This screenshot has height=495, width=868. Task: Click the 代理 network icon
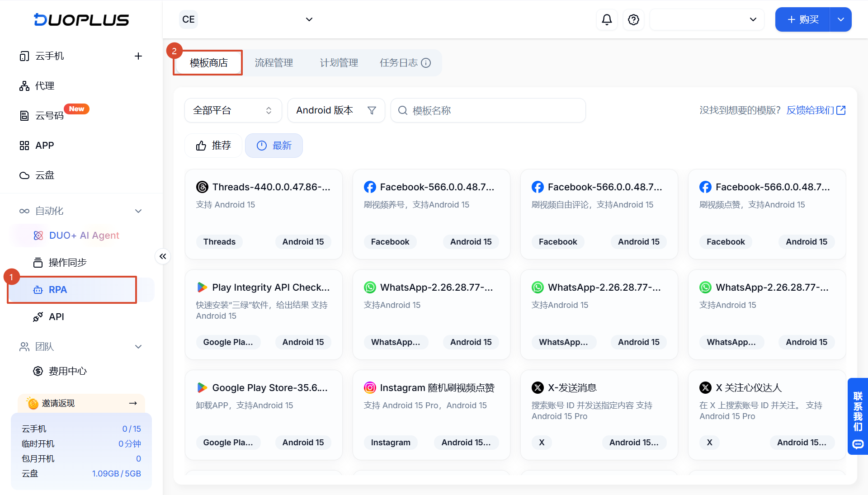tap(24, 86)
